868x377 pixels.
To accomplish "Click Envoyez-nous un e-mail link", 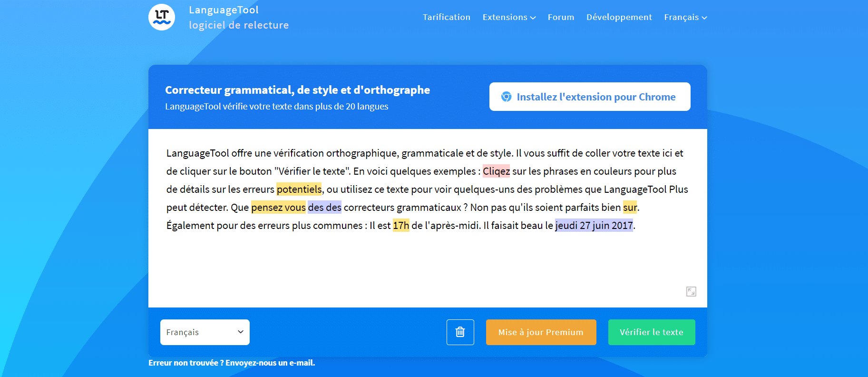I will pos(270,363).
